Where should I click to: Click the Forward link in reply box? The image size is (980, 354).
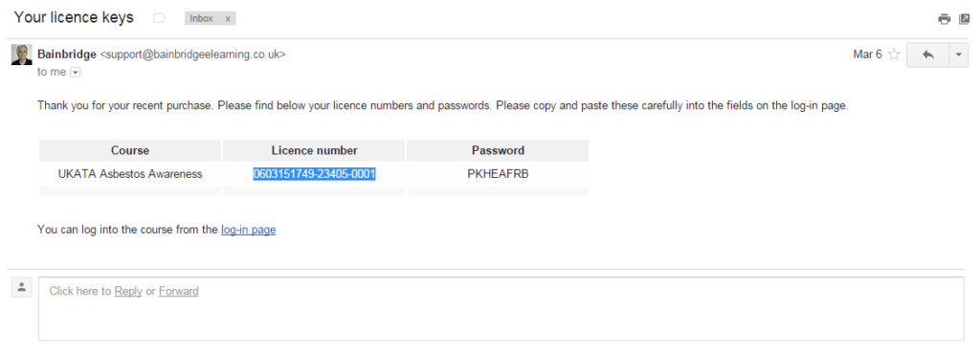click(x=179, y=291)
